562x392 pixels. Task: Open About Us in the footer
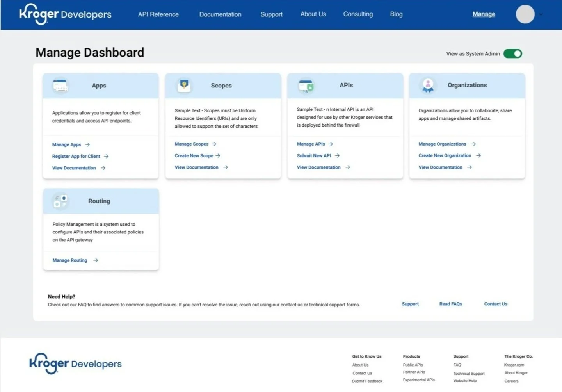tap(361, 365)
